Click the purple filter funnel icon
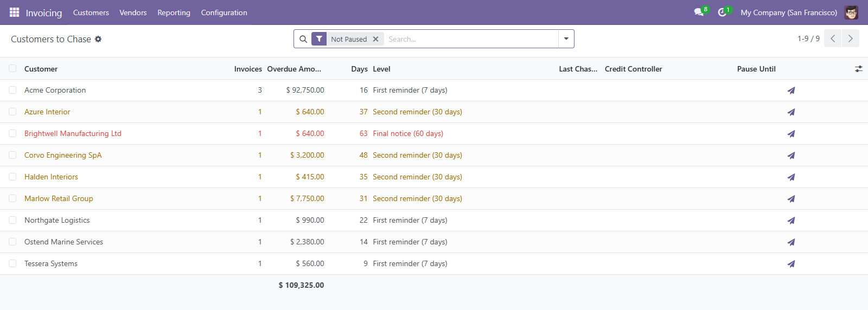The width and height of the screenshot is (868, 310). coord(319,39)
